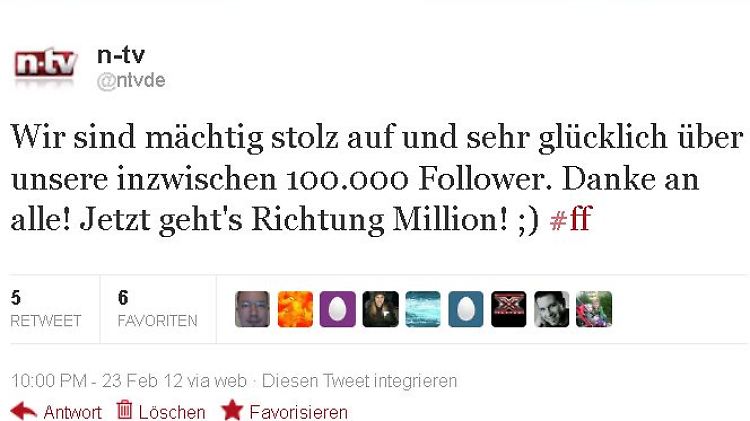Screen dimensions: 750x421
Task: Open the first face avatar in row
Action: click(x=253, y=309)
